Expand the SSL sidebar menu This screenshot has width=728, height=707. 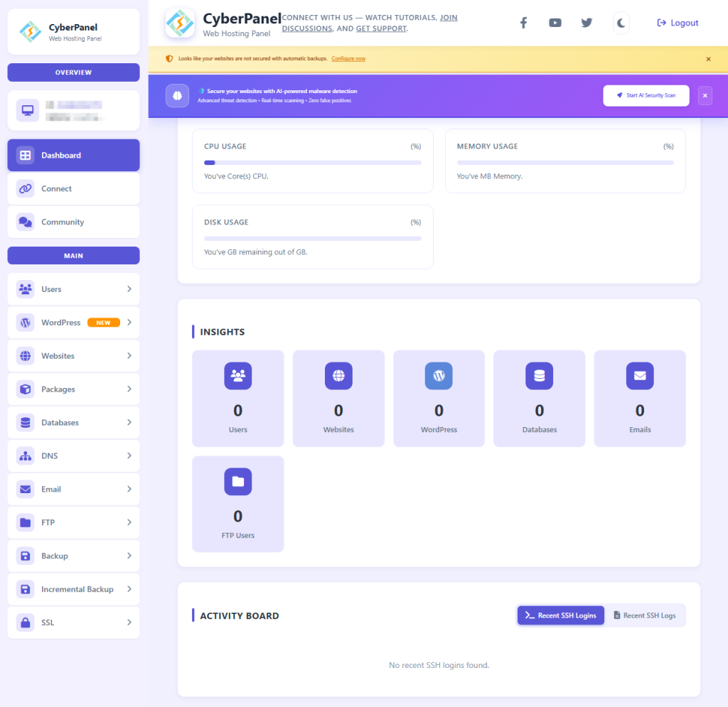point(73,623)
